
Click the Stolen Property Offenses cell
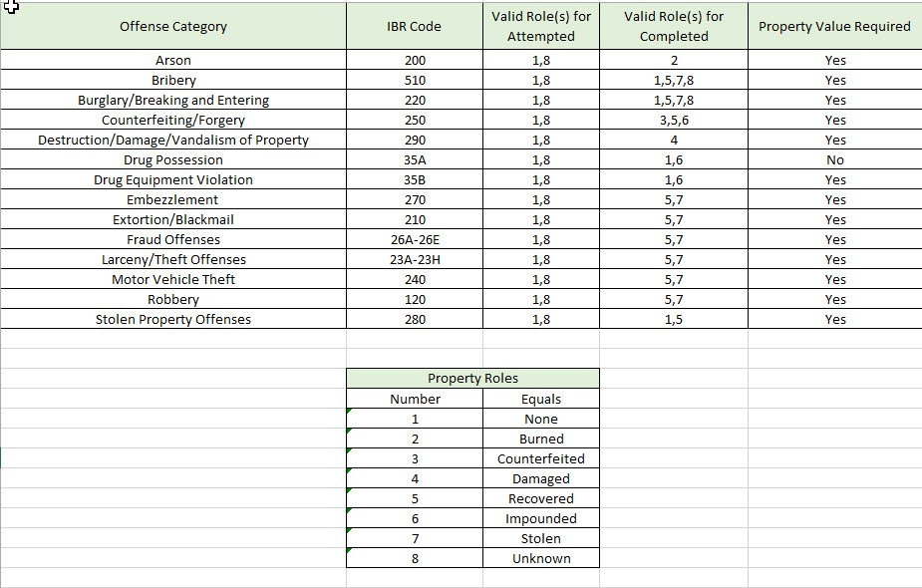point(173,320)
